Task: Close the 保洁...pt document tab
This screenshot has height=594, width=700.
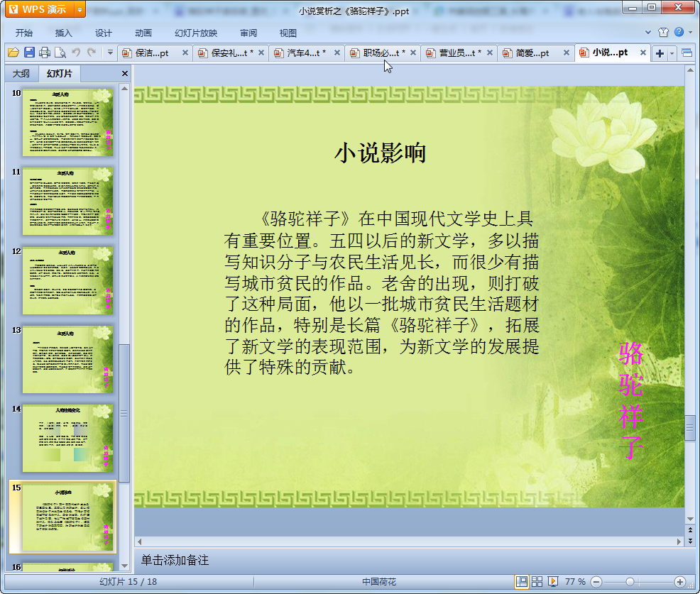Action: (185, 53)
